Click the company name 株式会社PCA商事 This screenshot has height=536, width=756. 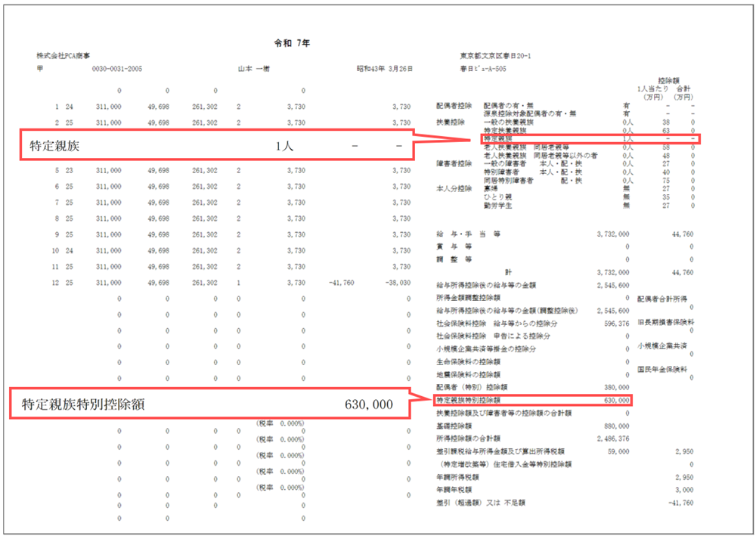click(x=64, y=57)
